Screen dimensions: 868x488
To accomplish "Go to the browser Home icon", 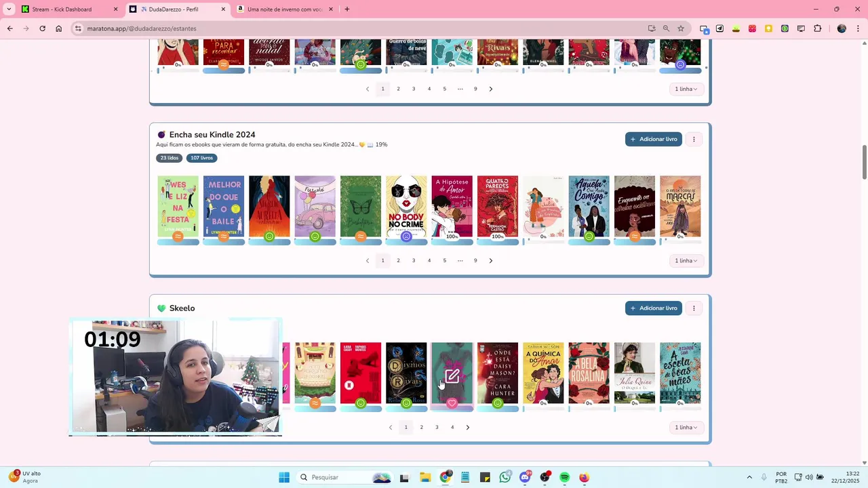I will tap(59, 28).
